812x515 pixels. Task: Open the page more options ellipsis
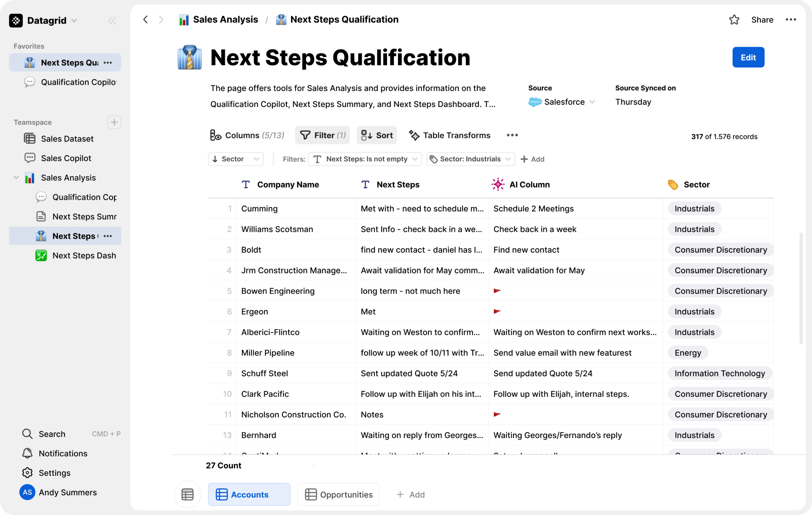(x=791, y=20)
